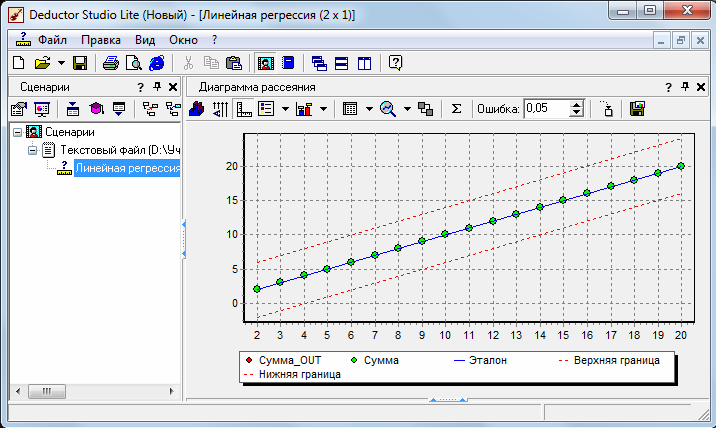This screenshot has width=716, height=428.
Task: Click the 3D bars chart type icon
Action: click(x=197, y=109)
